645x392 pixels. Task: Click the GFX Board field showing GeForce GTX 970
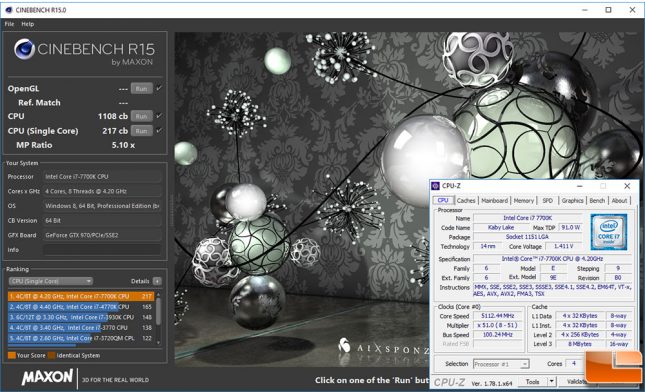pos(102,235)
